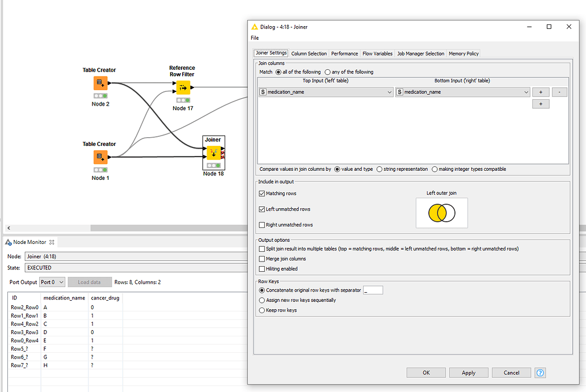This screenshot has height=392, width=586.
Task: Click the Reference Row Filter node icon
Action: coord(183,88)
